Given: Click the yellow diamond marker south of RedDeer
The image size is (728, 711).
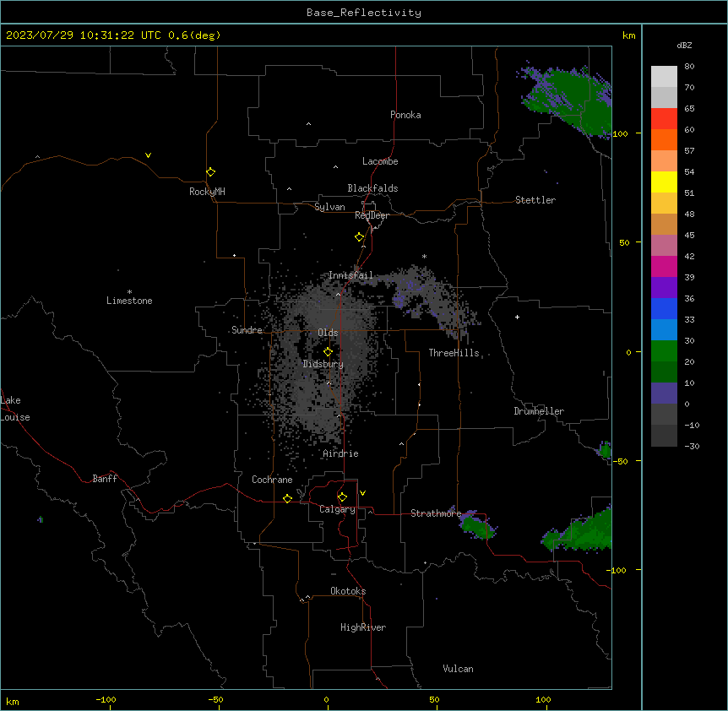Looking at the screenshot, I should [359, 237].
